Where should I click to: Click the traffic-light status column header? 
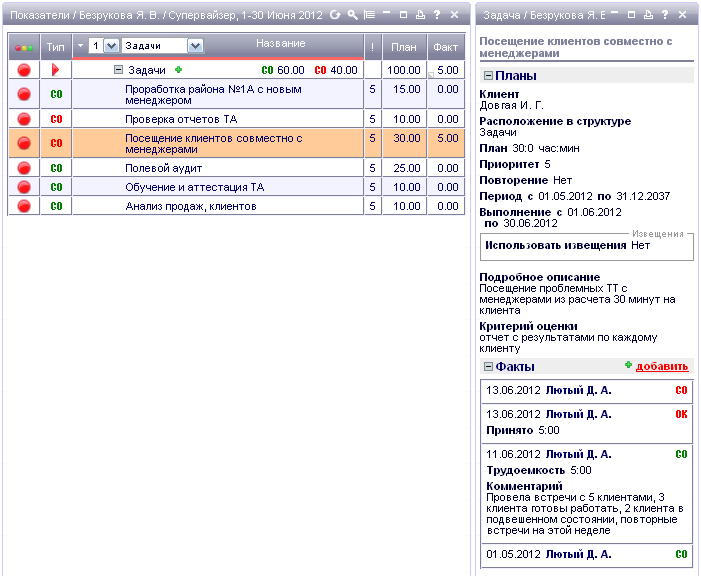point(24,47)
